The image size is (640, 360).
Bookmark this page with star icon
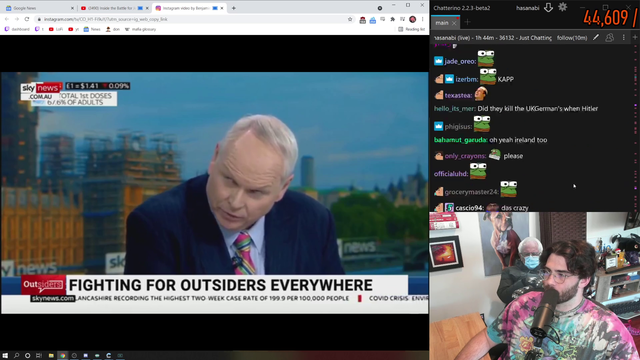[x=350, y=19]
